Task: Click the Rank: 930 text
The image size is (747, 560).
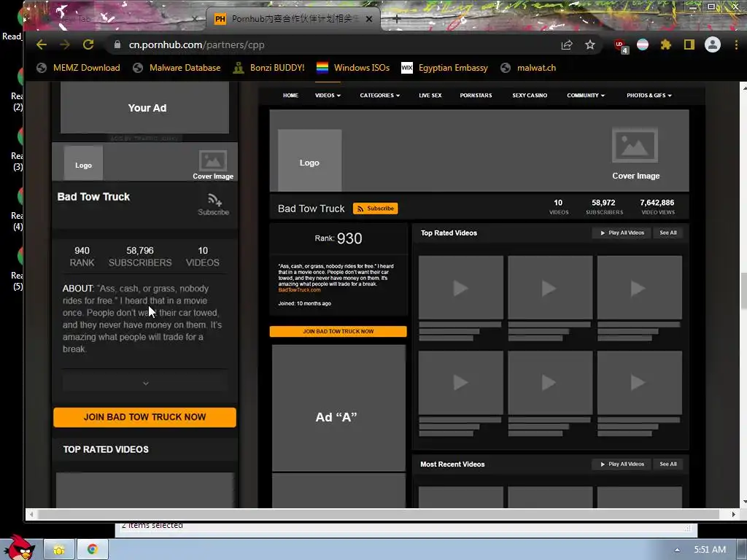Action: click(338, 238)
